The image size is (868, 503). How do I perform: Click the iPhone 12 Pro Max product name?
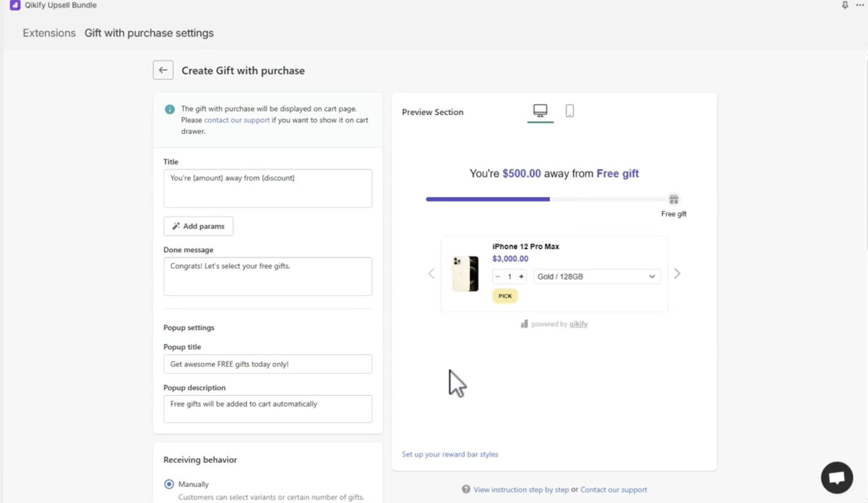click(526, 247)
